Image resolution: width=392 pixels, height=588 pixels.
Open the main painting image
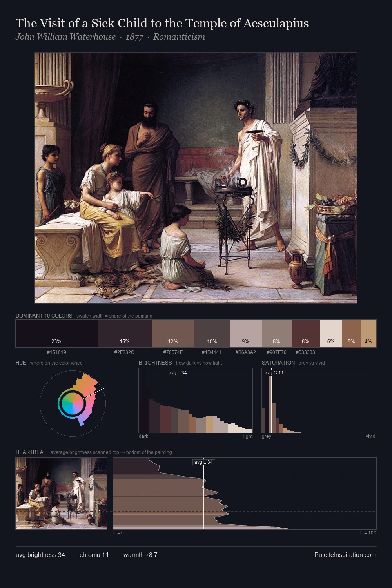pos(196,178)
